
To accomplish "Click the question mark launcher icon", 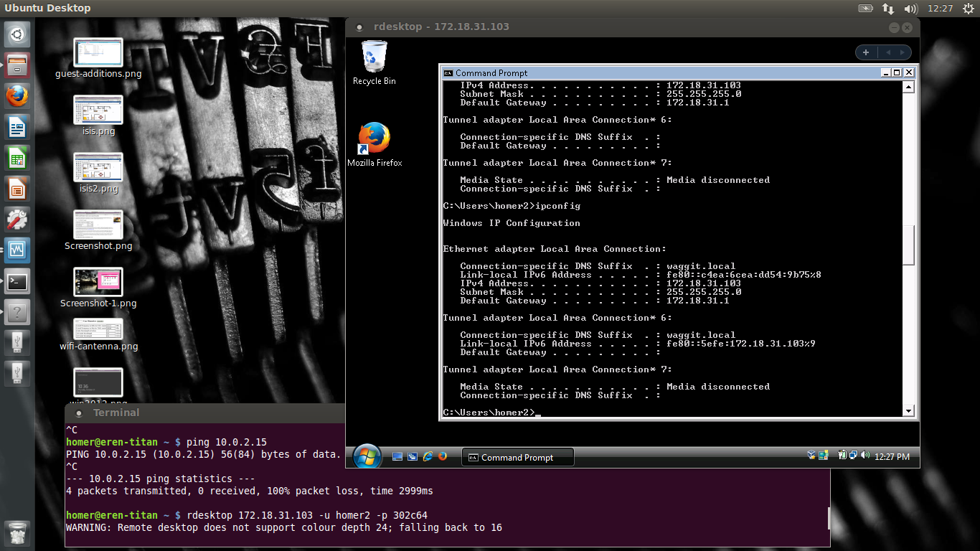I will click(x=17, y=312).
